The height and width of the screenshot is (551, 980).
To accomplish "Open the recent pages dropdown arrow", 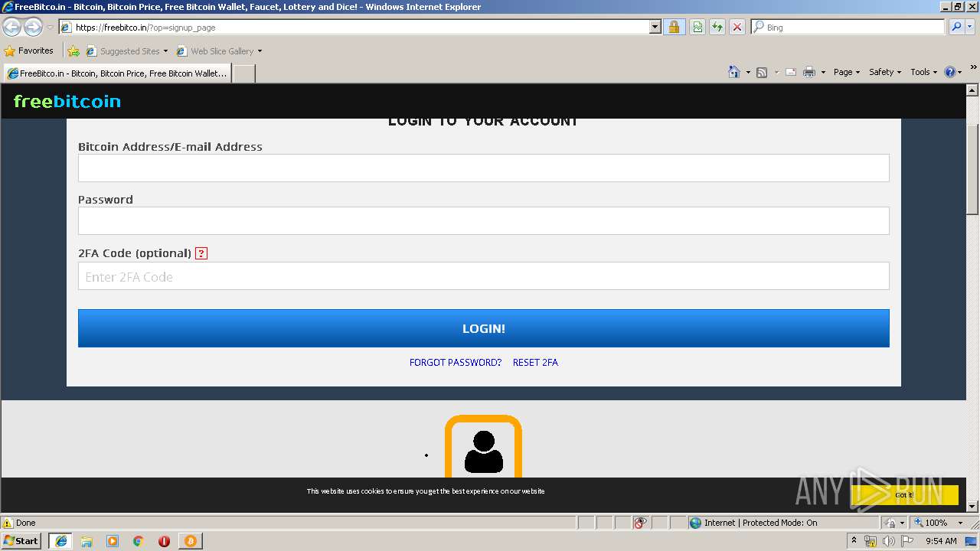I will point(50,28).
